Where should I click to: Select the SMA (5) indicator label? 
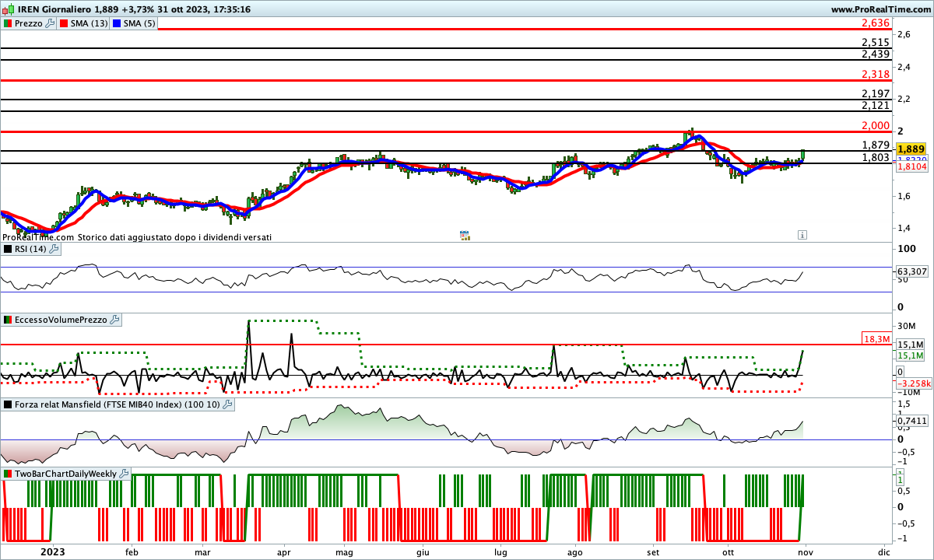tap(139, 23)
